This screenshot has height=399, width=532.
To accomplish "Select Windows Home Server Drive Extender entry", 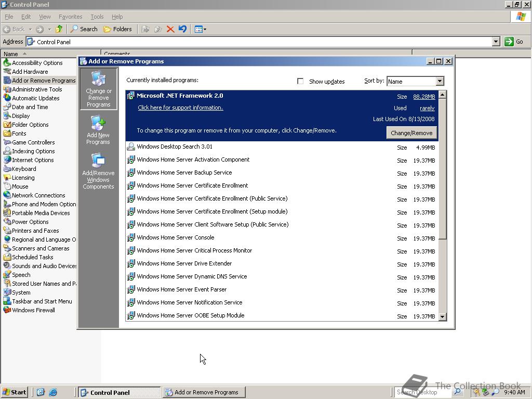I will 281,264.
